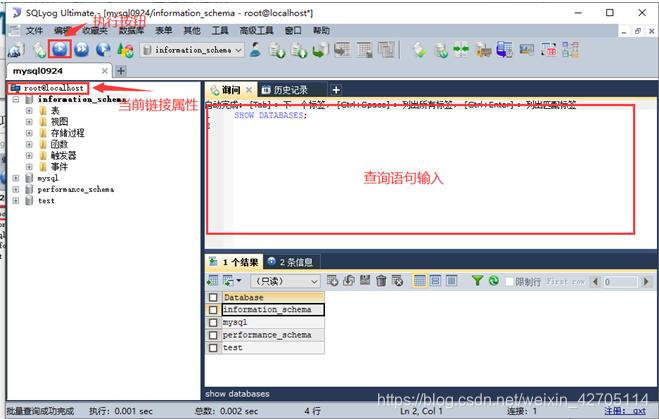The image size is (659, 419).
Task: Click the save changes floppy icon
Action: click(x=365, y=280)
